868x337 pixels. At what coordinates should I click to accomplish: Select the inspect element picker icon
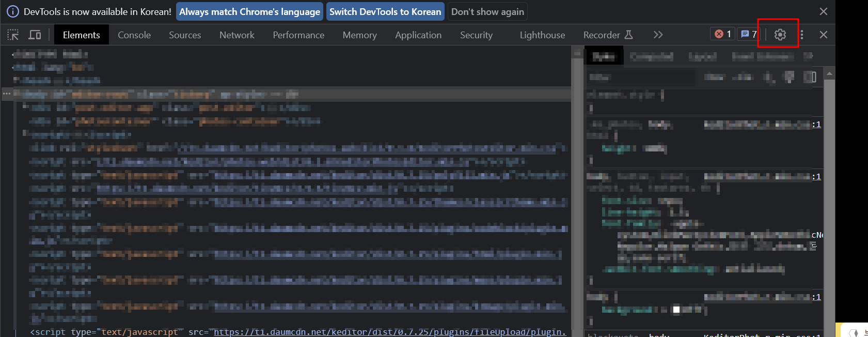point(13,35)
